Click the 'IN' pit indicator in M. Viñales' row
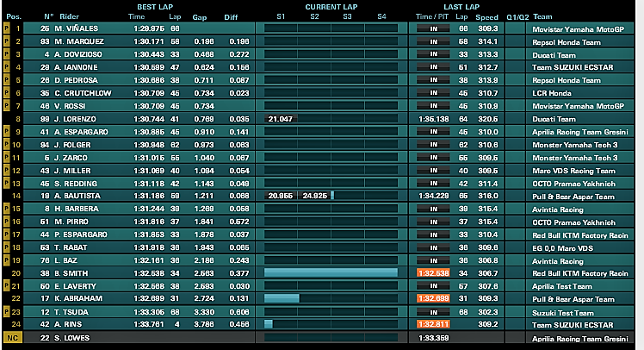Image resolution: width=644 pixels, height=350 pixels. [433, 28]
